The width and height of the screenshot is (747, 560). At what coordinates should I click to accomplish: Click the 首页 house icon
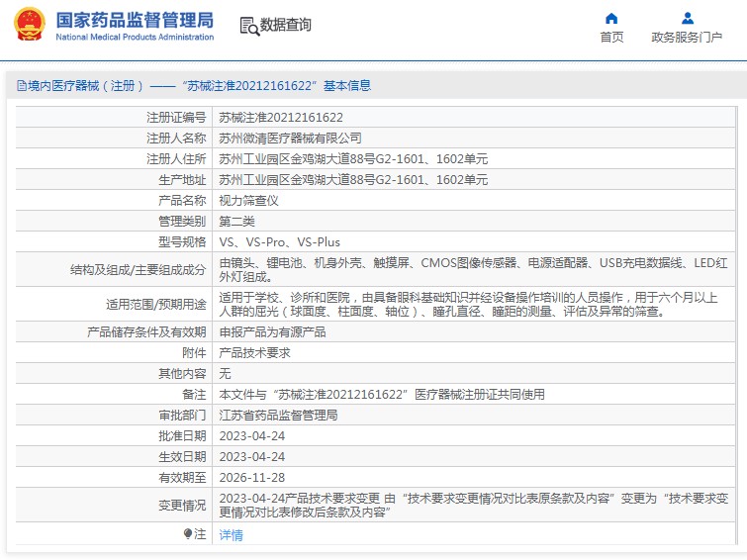(611, 18)
